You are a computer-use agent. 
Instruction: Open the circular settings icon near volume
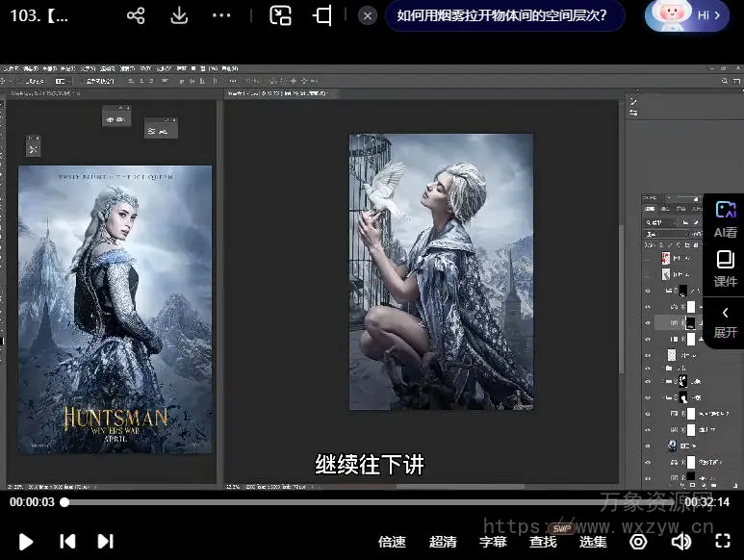click(x=638, y=541)
